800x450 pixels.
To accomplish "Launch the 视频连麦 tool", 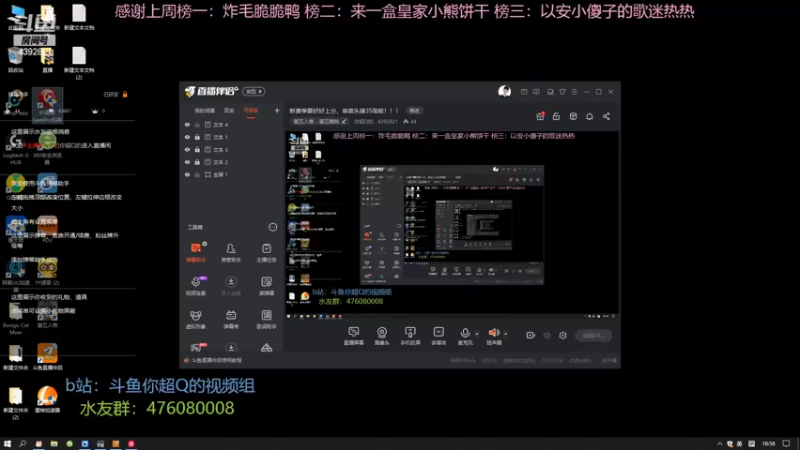I will (x=196, y=286).
